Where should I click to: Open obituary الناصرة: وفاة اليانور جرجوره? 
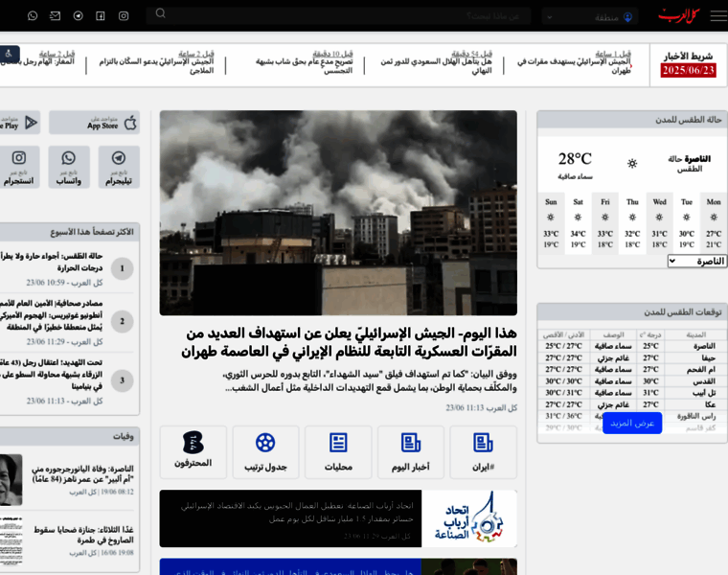tap(82, 473)
